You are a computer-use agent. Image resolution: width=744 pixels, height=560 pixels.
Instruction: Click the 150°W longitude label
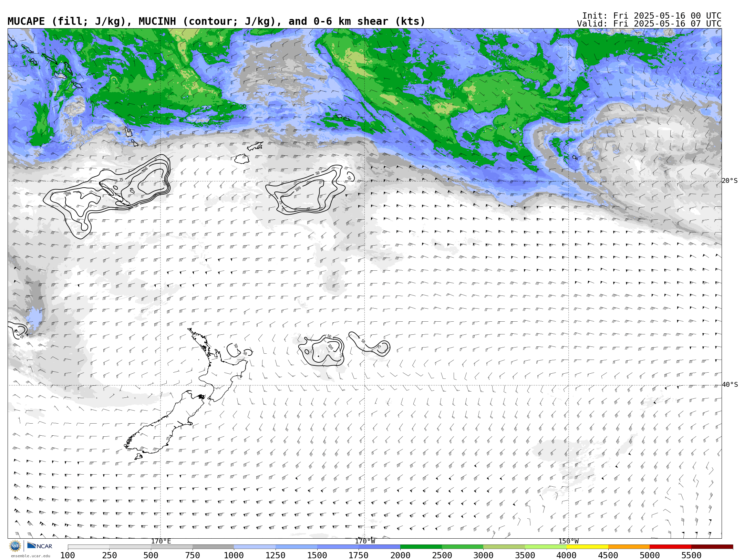tap(569, 541)
